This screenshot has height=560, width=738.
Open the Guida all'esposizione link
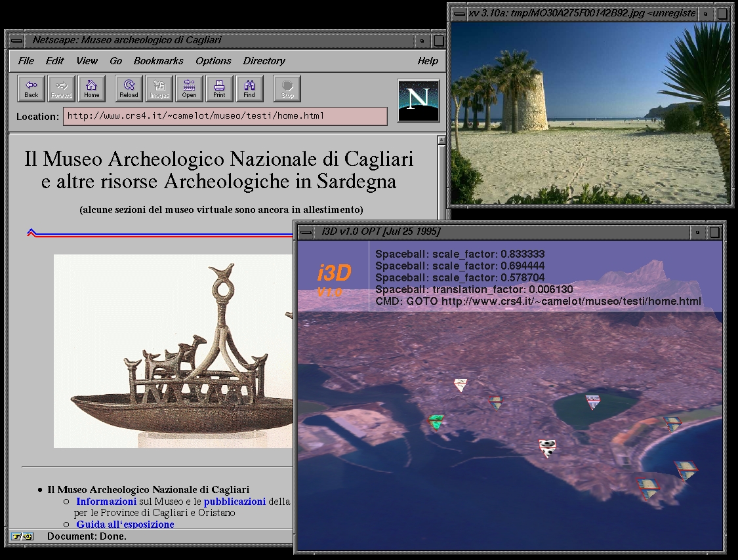click(125, 524)
